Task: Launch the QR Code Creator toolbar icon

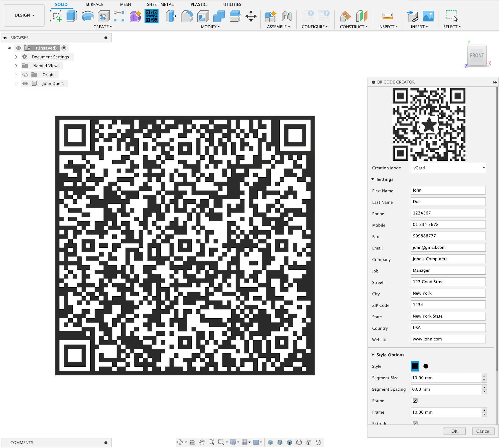Action: [x=151, y=16]
